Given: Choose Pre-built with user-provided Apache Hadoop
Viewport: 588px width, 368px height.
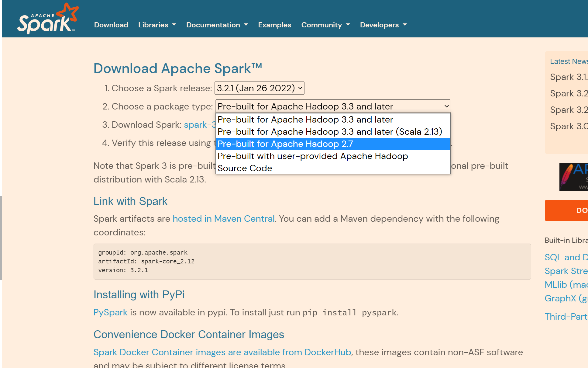Looking at the screenshot, I should (333, 156).
